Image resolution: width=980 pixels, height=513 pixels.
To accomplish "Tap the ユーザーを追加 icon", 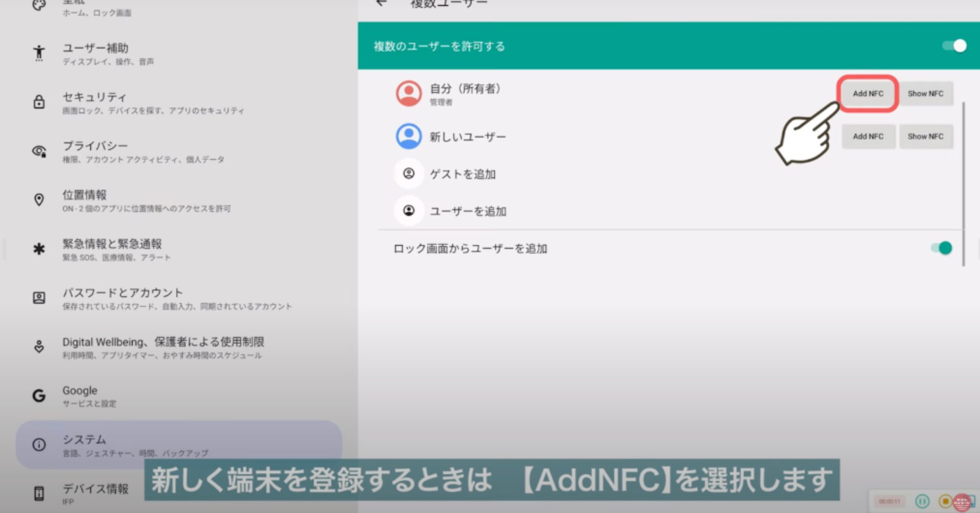I will [408, 211].
